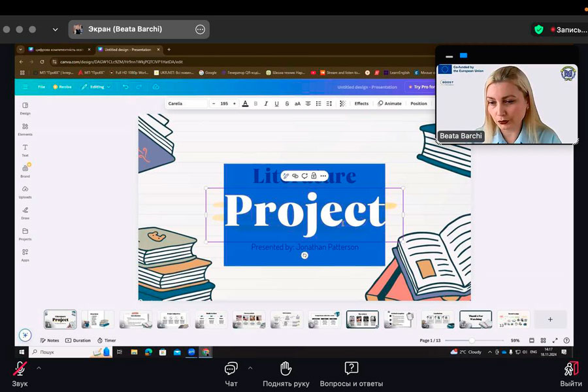Open the Carelia font dropdown
This screenshot has width=588, height=392.
click(187, 104)
